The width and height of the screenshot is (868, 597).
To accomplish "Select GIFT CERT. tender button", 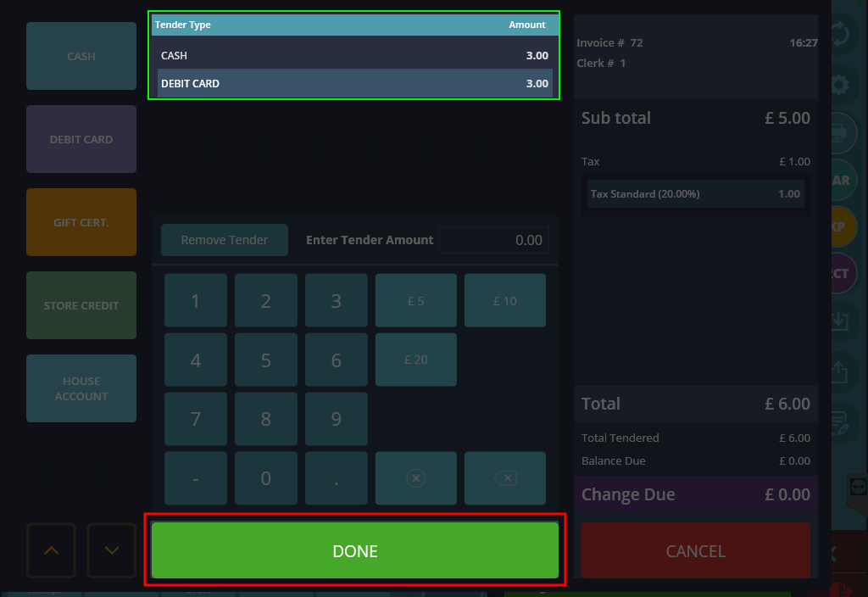I will [81, 222].
